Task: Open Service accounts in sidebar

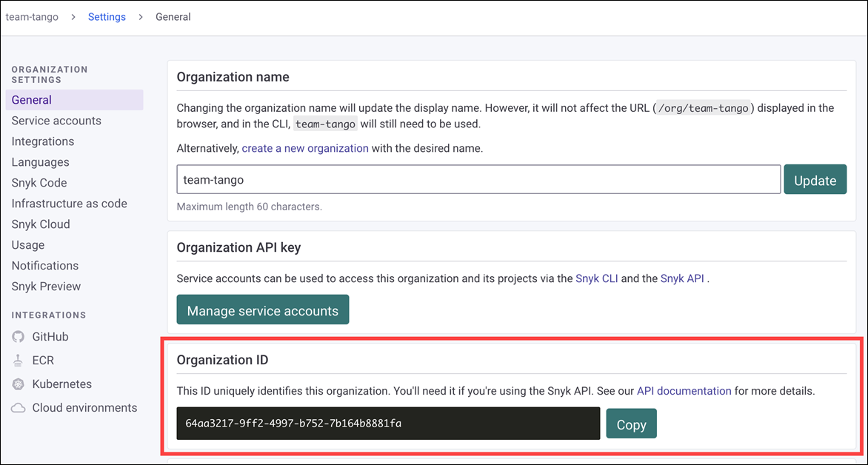Action: pyautogui.click(x=56, y=121)
